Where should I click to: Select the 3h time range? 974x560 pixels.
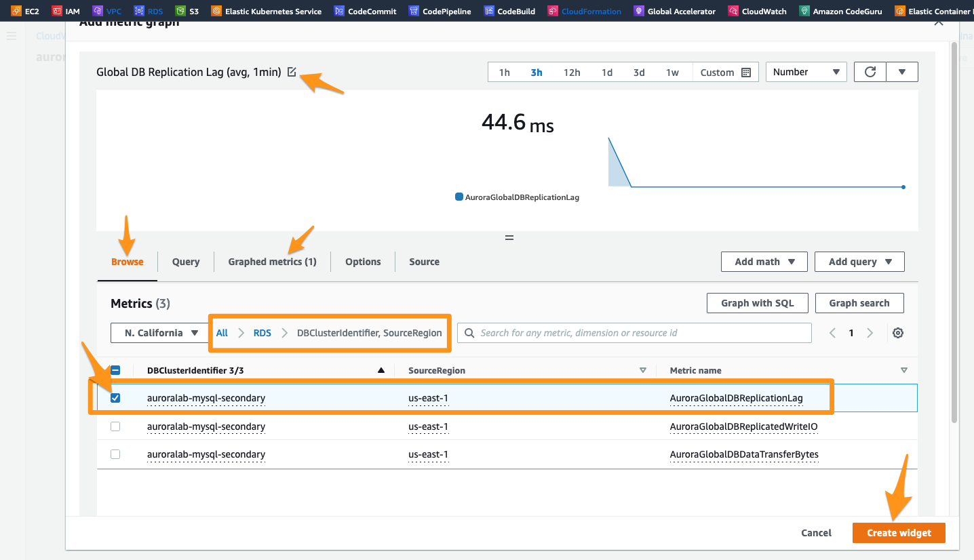tap(537, 73)
